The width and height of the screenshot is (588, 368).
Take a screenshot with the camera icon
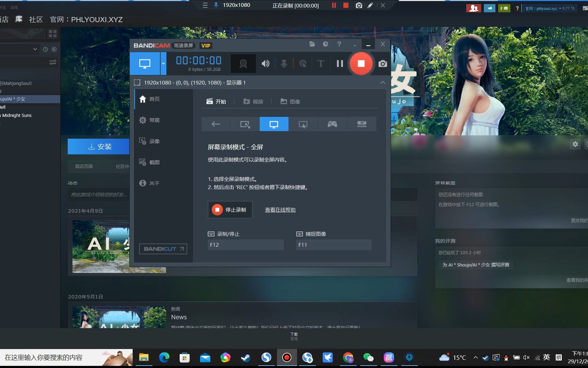[x=382, y=63]
